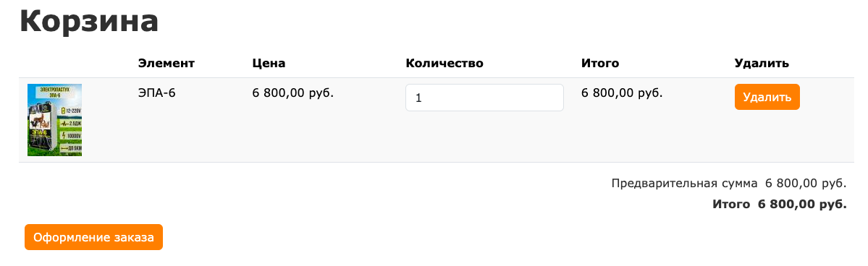Select the Цена column header
868x266 pixels.
click(269, 63)
